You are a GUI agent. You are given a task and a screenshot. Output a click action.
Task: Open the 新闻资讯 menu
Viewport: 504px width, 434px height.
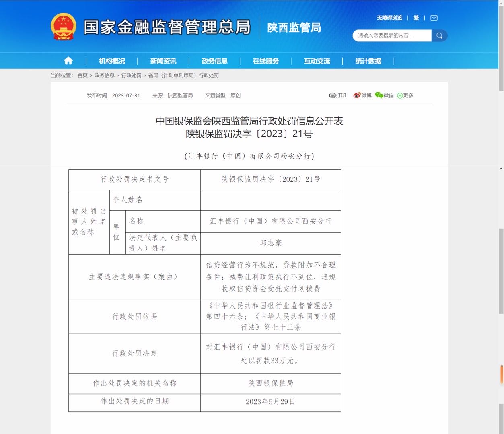click(x=163, y=61)
